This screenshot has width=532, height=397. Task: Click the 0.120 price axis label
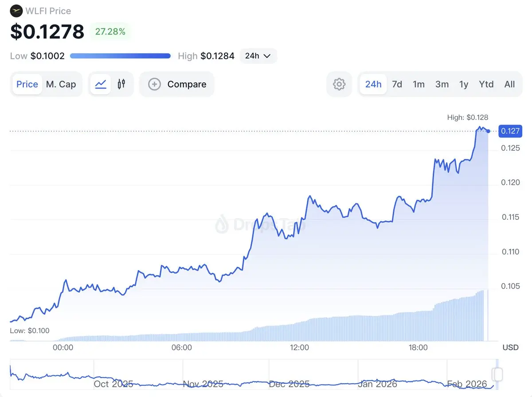[x=510, y=183]
